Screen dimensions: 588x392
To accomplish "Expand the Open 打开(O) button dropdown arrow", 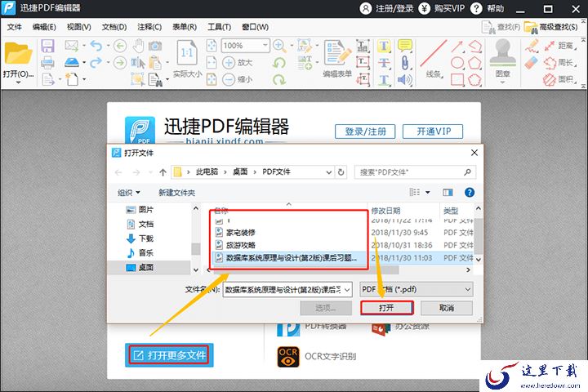I will tap(18, 82).
